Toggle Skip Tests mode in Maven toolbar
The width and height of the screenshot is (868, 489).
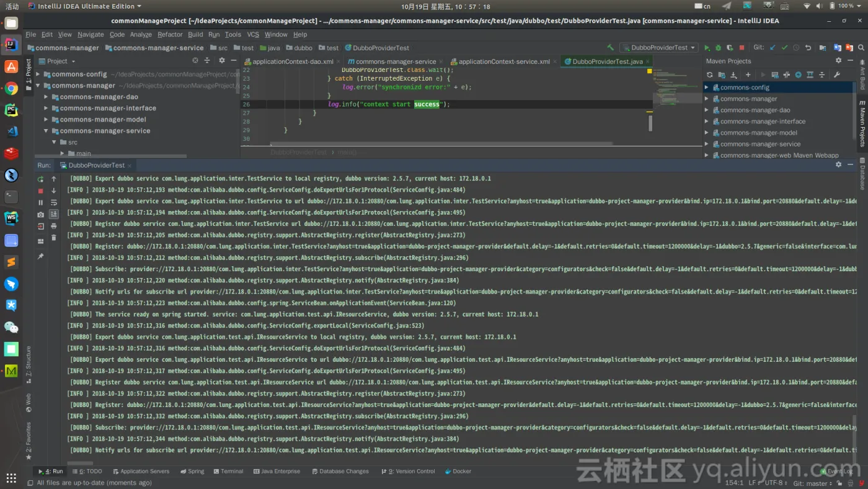tap(799, 74)
